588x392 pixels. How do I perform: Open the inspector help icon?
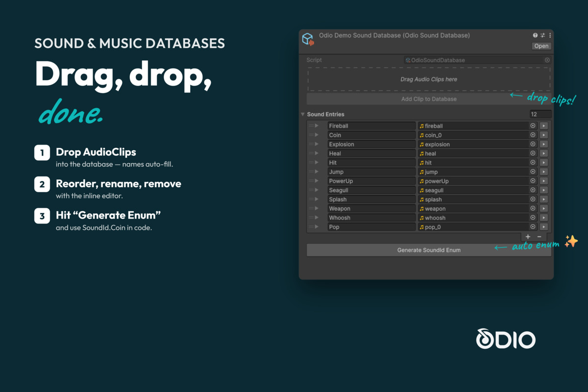point(535,36)
